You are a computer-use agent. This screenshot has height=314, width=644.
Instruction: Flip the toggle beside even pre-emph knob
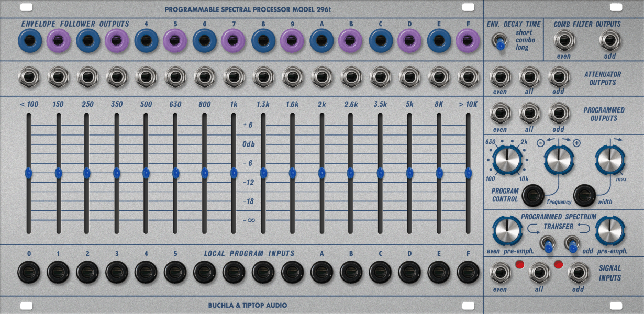(x=549, y=244)
